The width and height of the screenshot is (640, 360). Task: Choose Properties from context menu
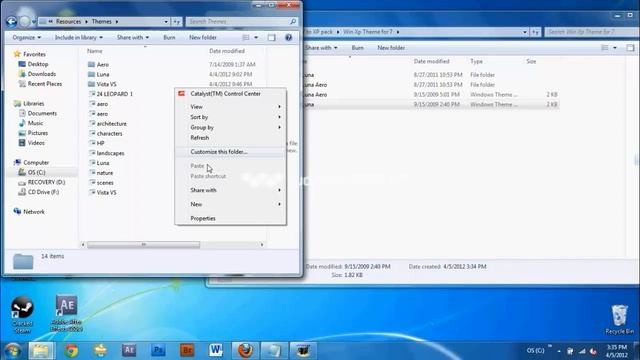click(230, 218)
